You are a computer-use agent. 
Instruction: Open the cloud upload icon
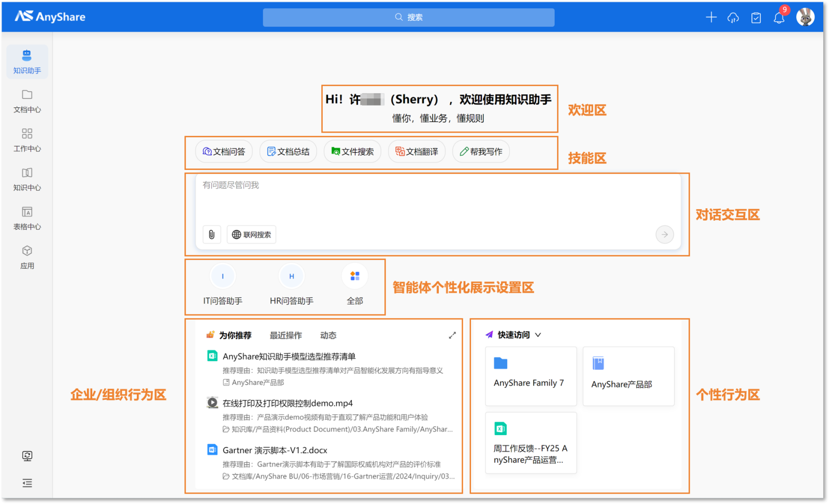coord(733,18)
